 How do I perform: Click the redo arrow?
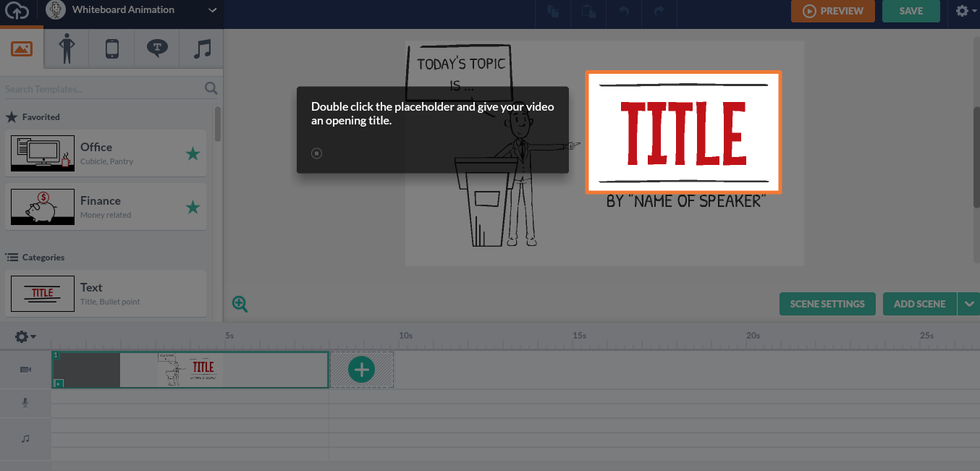659,11
